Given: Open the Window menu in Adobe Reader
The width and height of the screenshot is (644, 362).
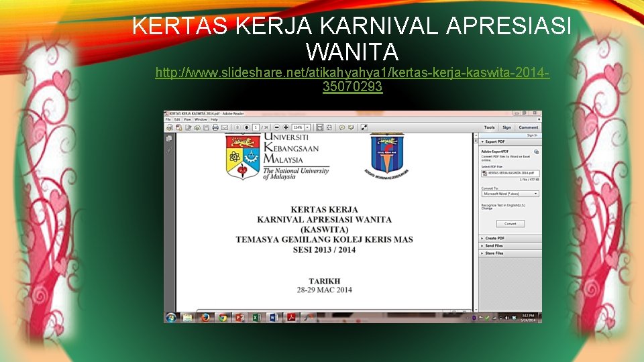Looking at the screenshot, I should 201,119.
